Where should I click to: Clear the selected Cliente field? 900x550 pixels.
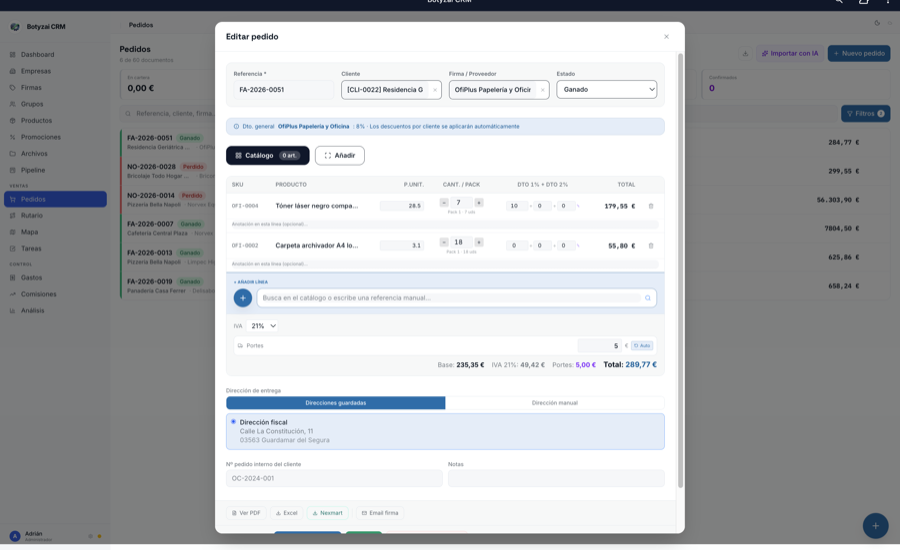(435, 90)
